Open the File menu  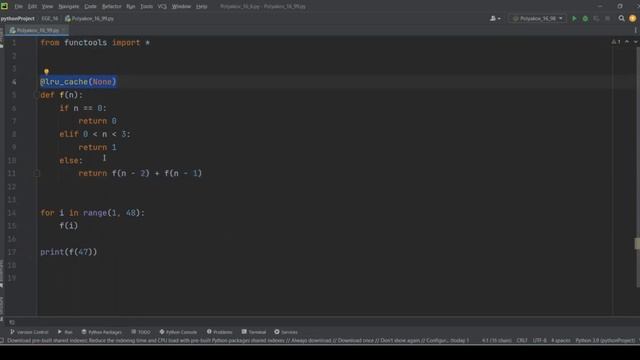point(18,7)
